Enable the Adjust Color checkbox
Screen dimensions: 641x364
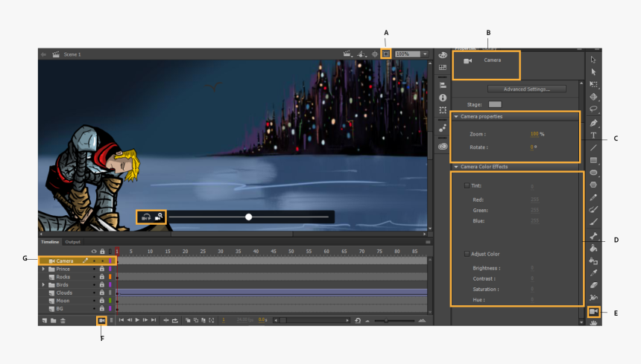pos(467,254)
